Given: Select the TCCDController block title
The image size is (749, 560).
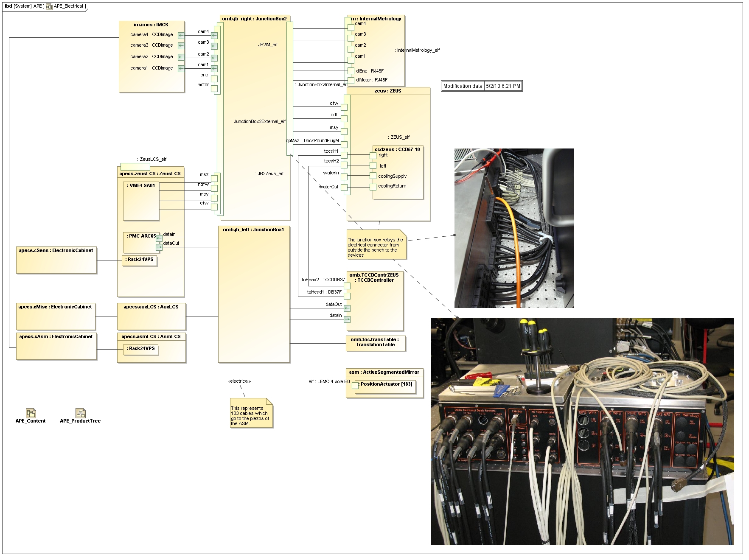Looking at the screenshot, I should tap(374, 277).
